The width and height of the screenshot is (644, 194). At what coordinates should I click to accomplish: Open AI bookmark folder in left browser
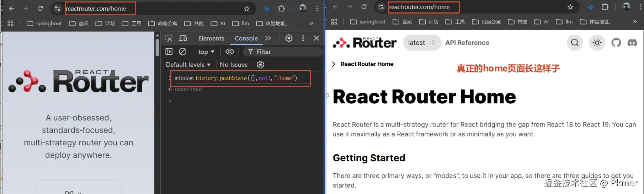[218, 23]
